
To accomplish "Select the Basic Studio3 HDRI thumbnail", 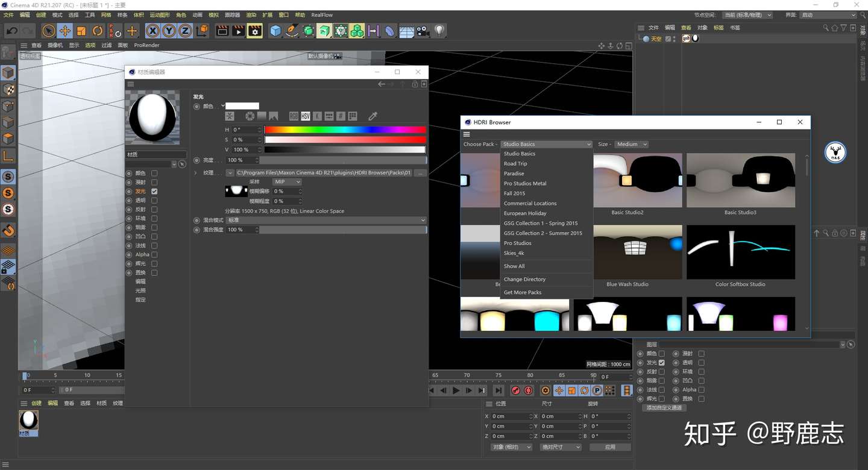I will [x=741, y=180].
